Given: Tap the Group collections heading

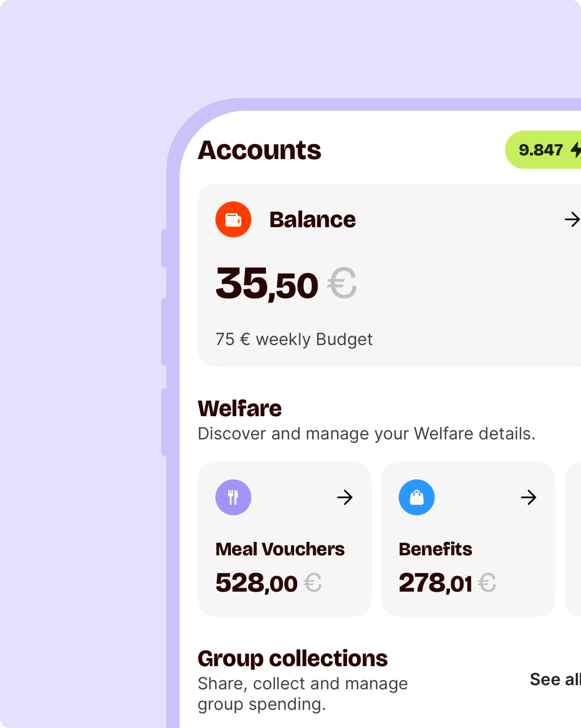Looking at the screenshot, I should (293, 658).
